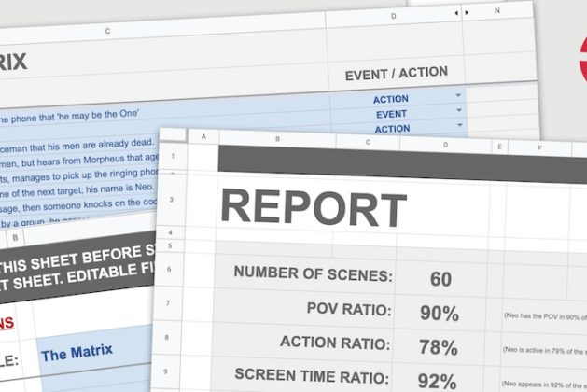587x392 pixels.
Task: Select column D header in Report sheet
Action: pos(445,145)
